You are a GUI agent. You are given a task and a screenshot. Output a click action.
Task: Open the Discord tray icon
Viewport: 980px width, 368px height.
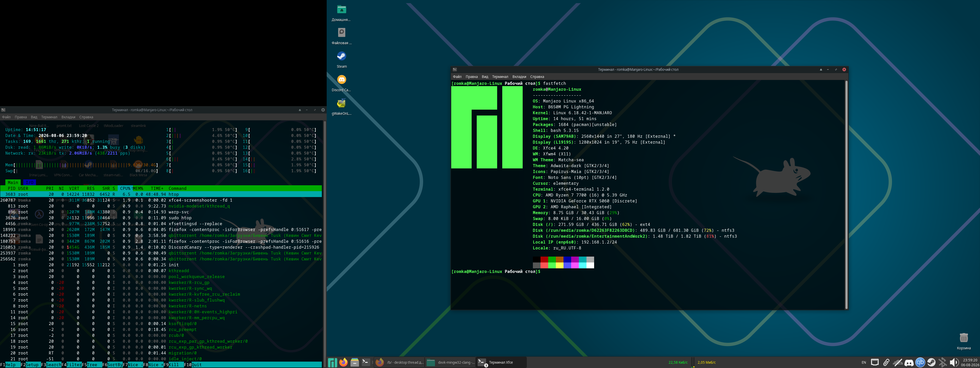[909, 362]
